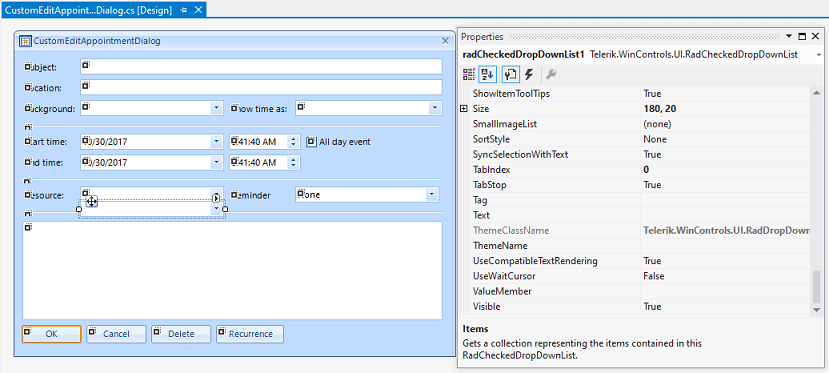Click the Size value 180, 20
This screenshot has width=829, height=373.
pyautogui.click(x=659, y=109)
